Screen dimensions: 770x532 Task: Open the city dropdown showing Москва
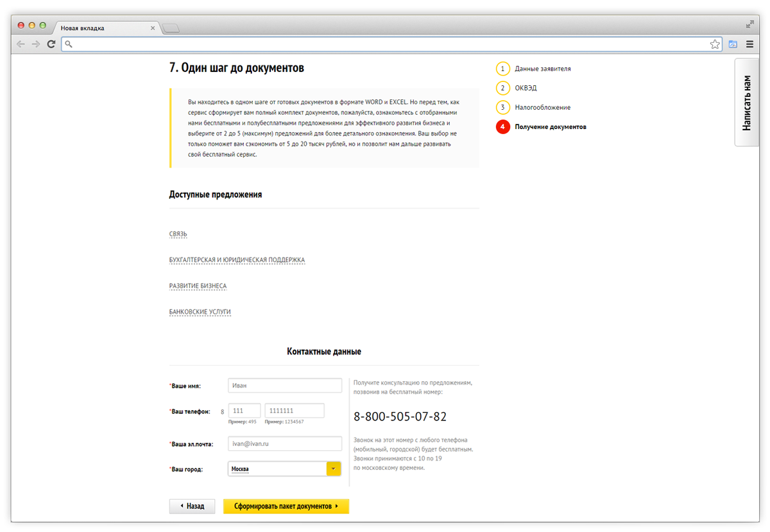334,469
